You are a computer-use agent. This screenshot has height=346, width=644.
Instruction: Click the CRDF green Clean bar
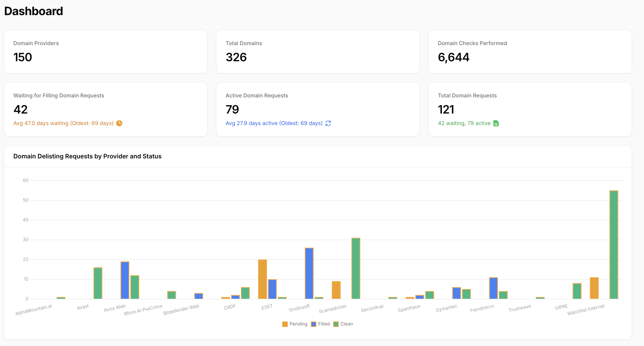pyautogui.click(x=245, y=293)
